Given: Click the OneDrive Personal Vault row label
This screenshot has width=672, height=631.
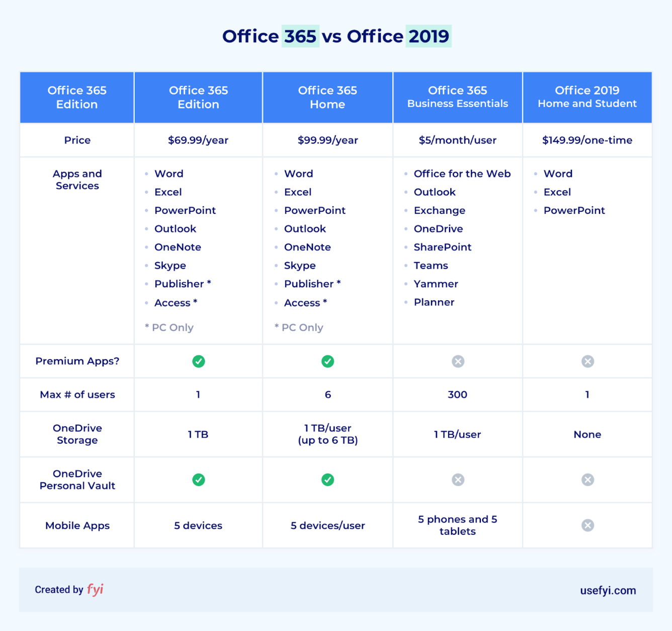Looking at the screenshot, I should 77,480.
